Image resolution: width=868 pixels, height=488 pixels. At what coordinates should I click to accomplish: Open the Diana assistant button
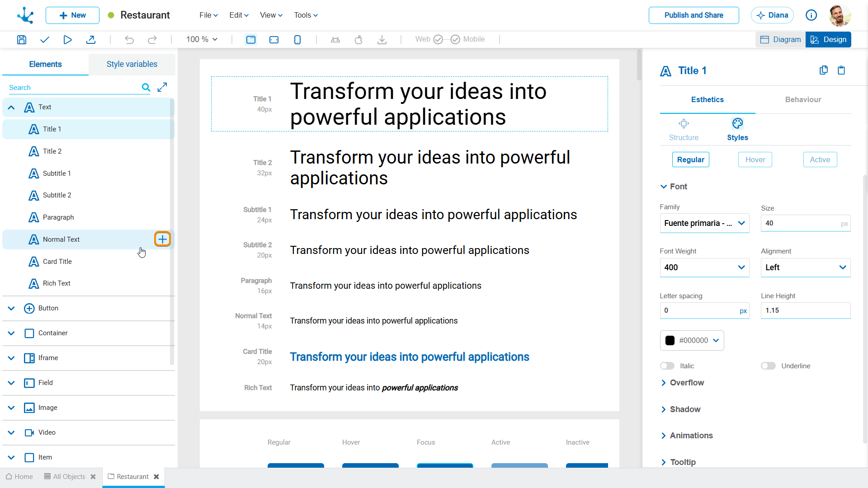[772, 15]
